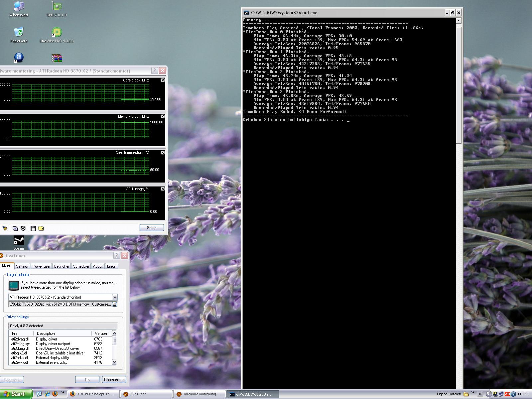
Task: Click the Setup button in Hardware monitoring
Action: coord(152,228)
